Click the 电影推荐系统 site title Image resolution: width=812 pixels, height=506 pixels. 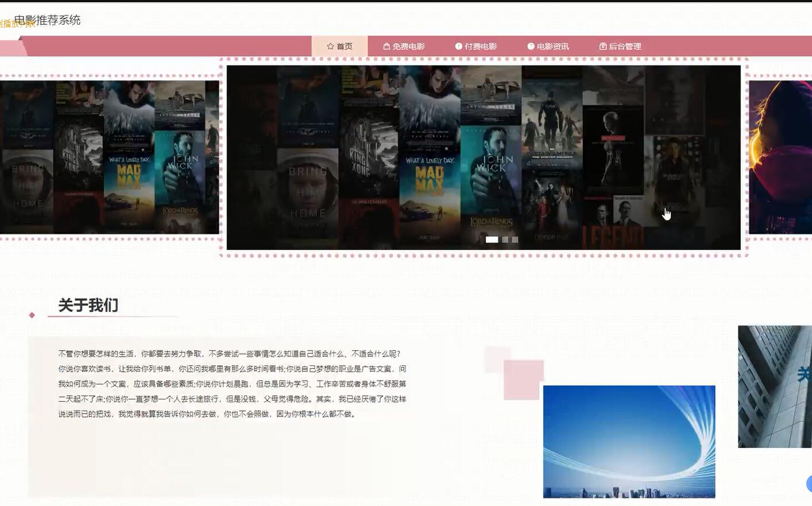pos(47,20)
